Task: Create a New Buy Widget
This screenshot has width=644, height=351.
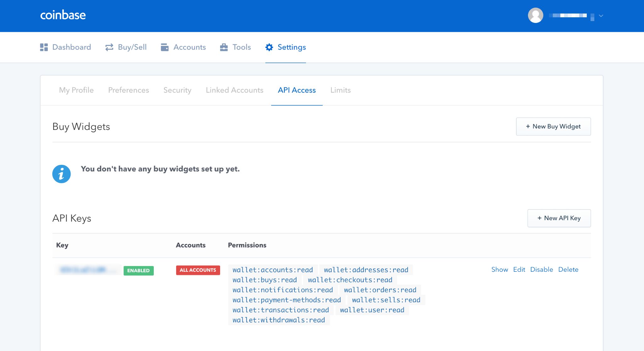Action: (x=553, y=126)
